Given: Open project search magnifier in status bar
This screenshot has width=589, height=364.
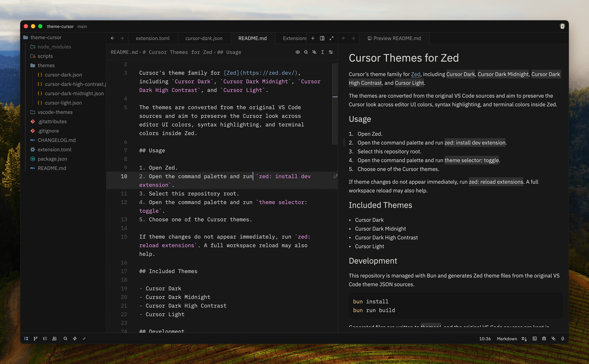Looking at the screenshot, I should 65,338.
